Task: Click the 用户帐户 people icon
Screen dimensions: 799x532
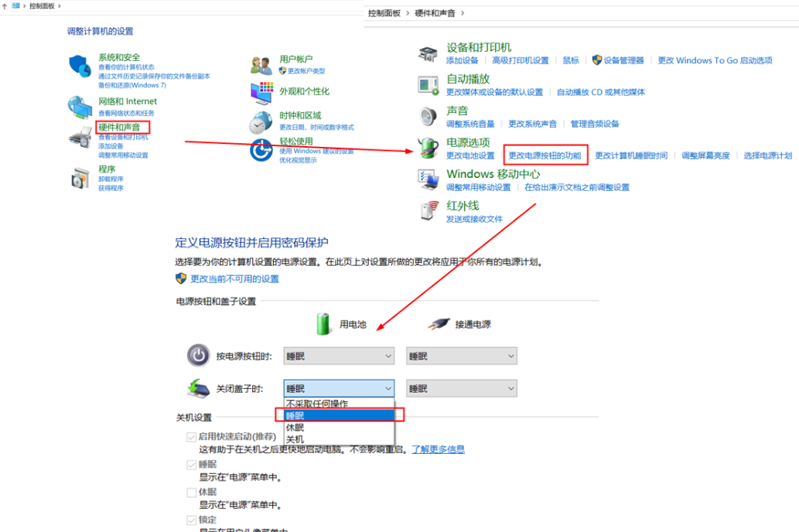Action: pyautogui.click(x=261, y=65)
